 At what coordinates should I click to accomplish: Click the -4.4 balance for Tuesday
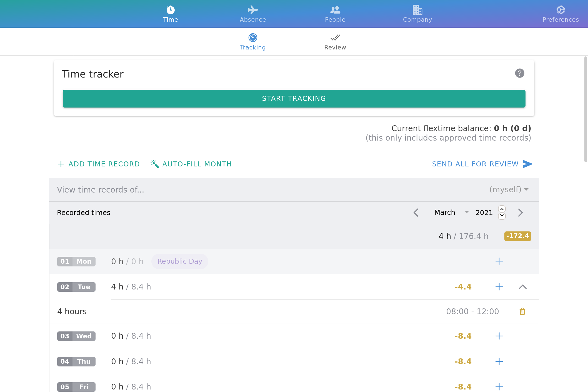pyautogui.click(x=463, y=287)
